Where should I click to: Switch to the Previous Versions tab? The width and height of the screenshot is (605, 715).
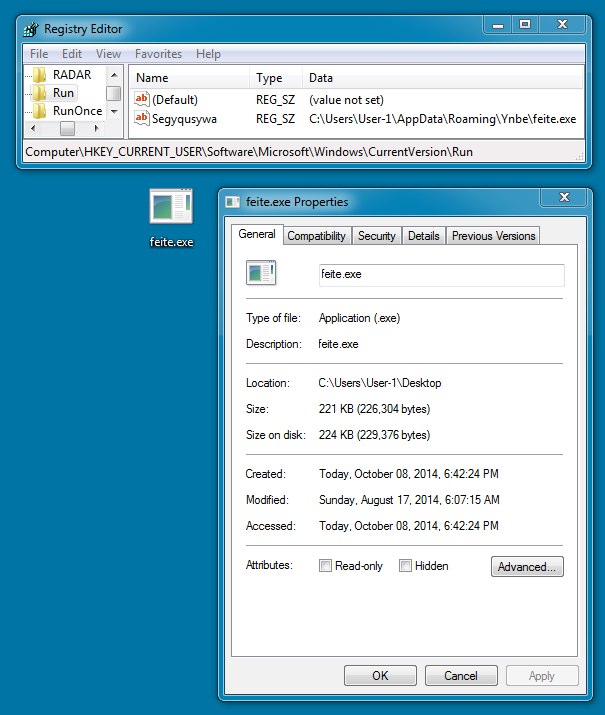tap(493, 236)
